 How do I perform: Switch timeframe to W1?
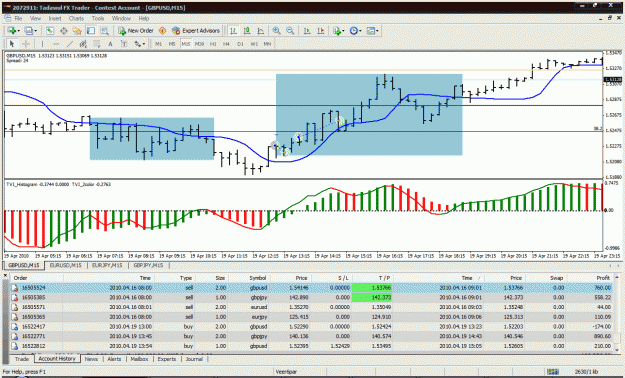254,44
